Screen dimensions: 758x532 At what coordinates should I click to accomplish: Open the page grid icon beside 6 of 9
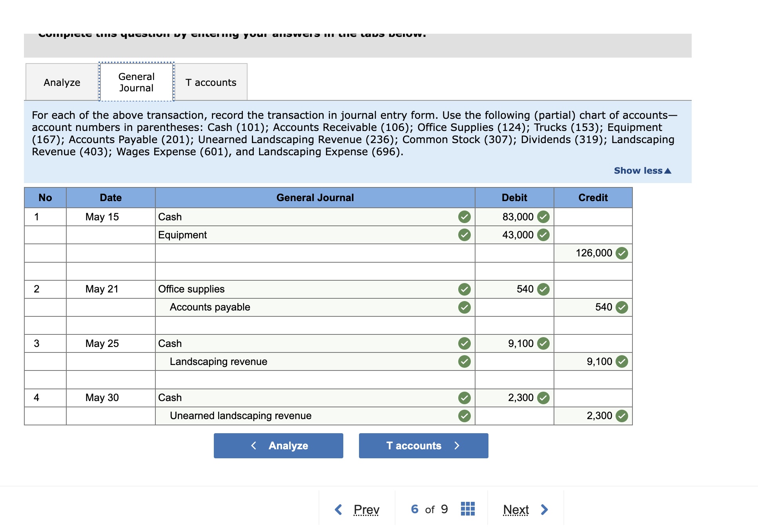click(x=467, y=509)
